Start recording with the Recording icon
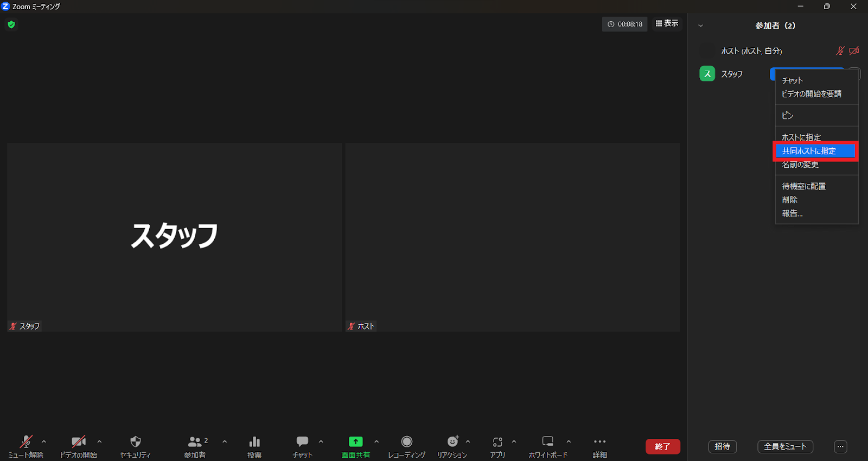This screenshot has height=461, width=868. point(406,442)
